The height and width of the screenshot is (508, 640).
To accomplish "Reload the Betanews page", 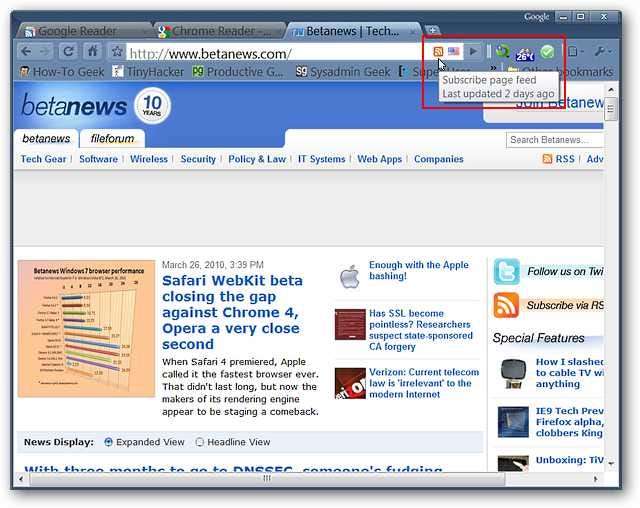I will click(68, 51).
